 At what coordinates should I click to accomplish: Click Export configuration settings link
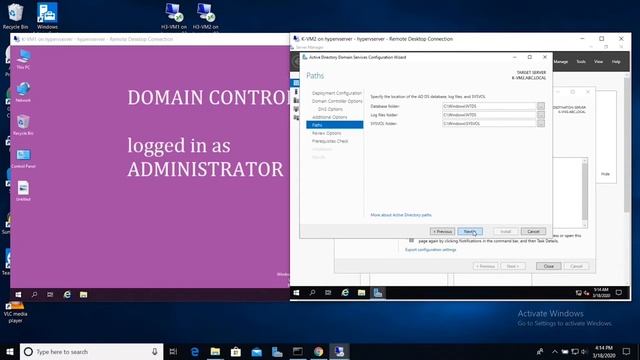pyautogui.click(x=430, y=249)
